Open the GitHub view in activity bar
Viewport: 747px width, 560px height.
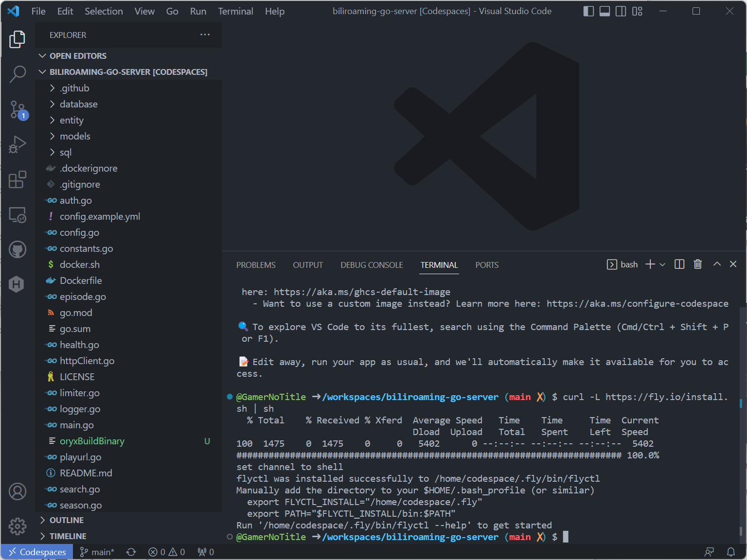pyautogui.click(x=18, y=249)
